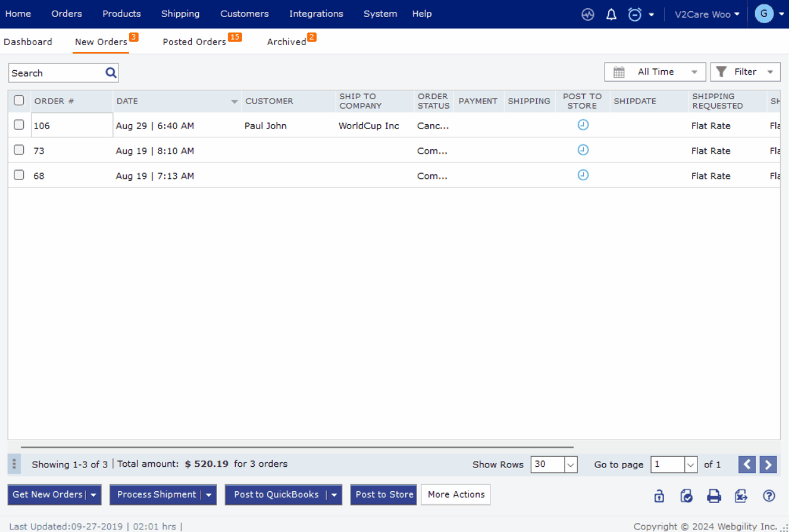Image resolution: width=789 pixels, height=532 pixels.
Task: Expand the Show Rows dropdown
Action: (570, 464)
